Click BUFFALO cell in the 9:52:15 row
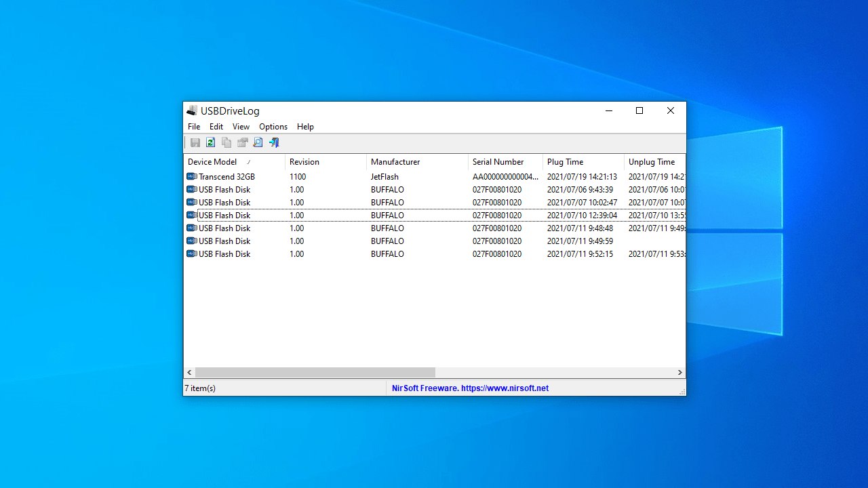 coord(387,254)
